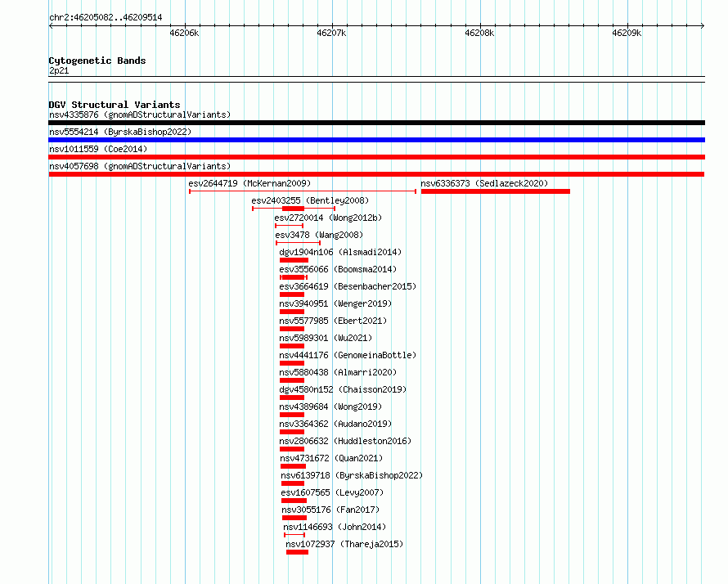
Task: Select the blue nsv5554214 variant bar
Action: [376, 140]
